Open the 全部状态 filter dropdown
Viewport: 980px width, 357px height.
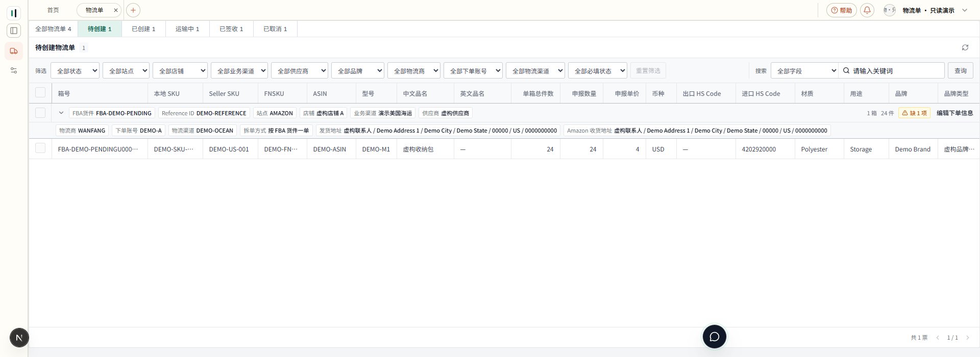coord(75,71)
